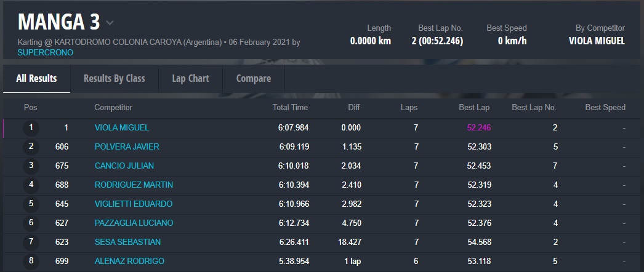This screenshot has width=644, height=272.
Task: Select the Lap Chart tab
Action: (190, 78)
